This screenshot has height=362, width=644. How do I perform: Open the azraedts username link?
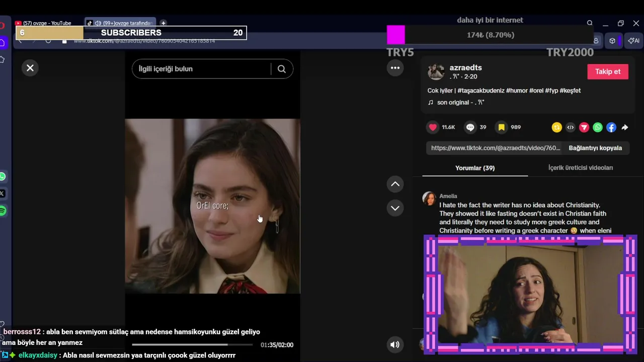(x=465, y=67)
